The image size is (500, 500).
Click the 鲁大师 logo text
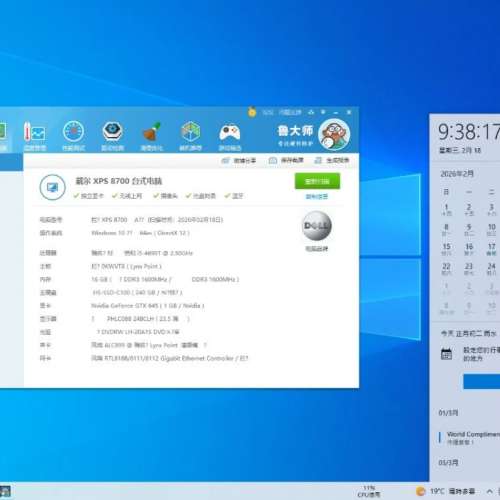tap(295, 131)
